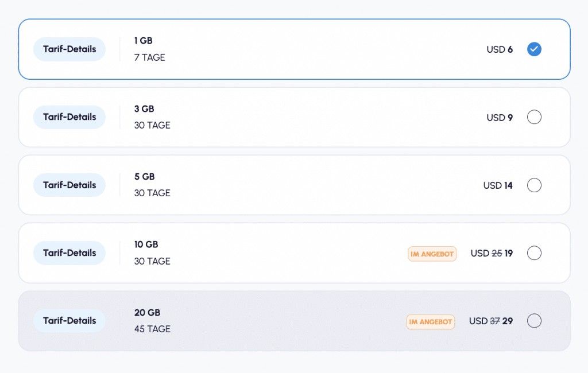Click the USD 9 price label
The image size is (588, 373).
tap(500, 118)
